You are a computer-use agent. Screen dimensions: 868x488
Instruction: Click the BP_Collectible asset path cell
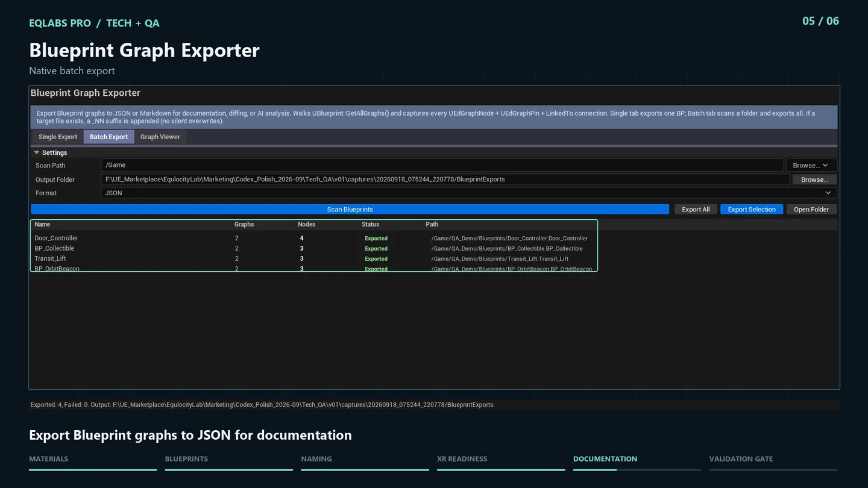pos(507,249)
